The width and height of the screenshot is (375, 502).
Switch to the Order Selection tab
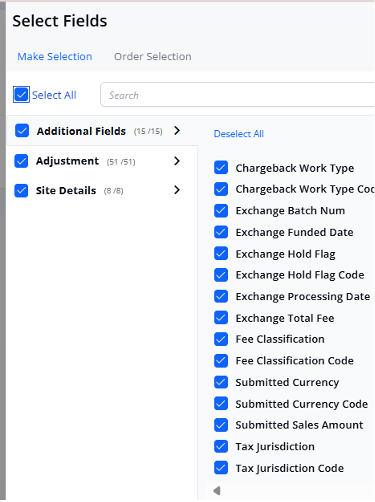pyautogui.click(x=153, y=56)
